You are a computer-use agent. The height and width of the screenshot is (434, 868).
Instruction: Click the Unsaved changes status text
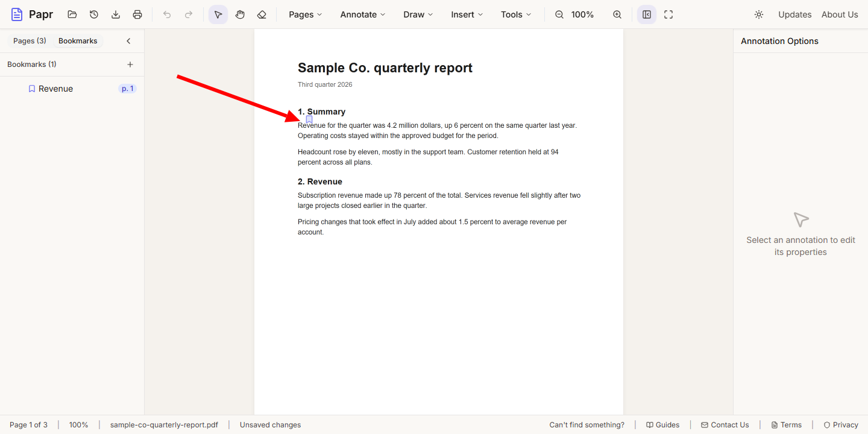tap(270, 425)
